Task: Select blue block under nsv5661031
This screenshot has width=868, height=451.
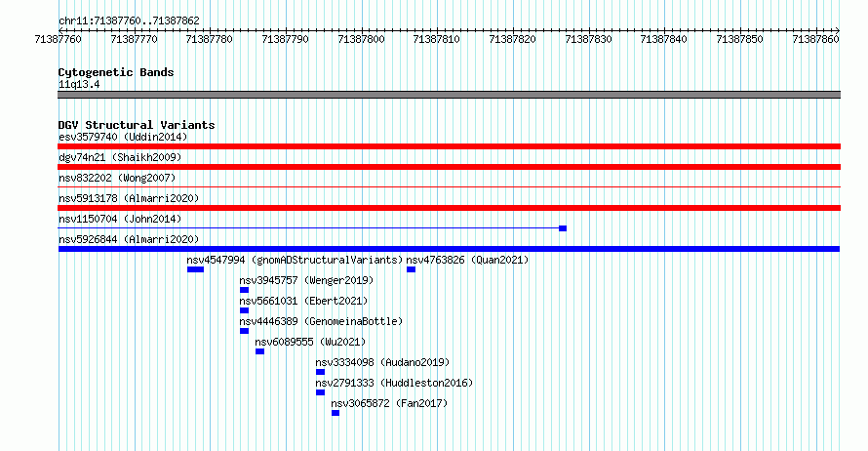Action: pos(244,310)
